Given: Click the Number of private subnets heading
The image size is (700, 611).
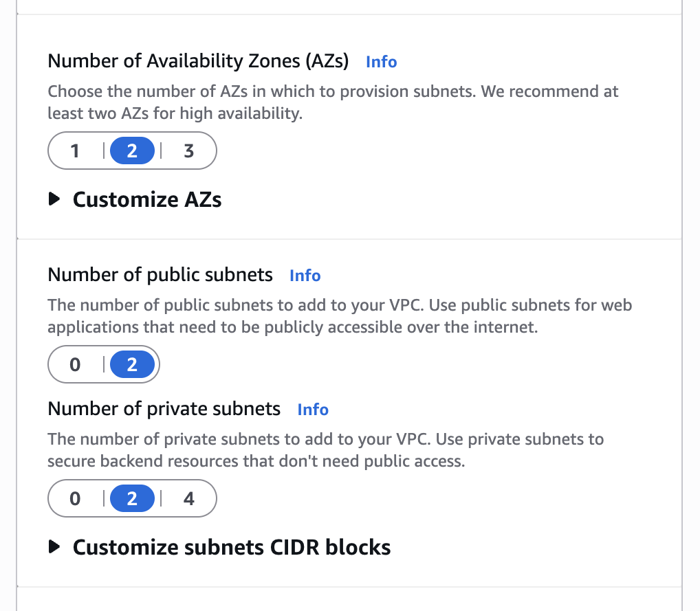Looking at the screenshot, I should [x=164, y=409].
